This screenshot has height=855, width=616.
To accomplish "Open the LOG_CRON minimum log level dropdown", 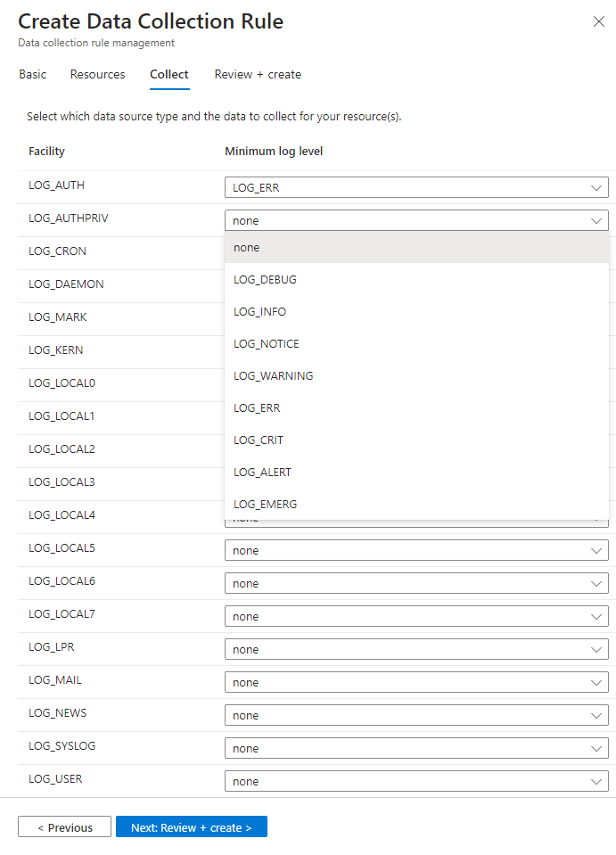I will coord(416,253).
